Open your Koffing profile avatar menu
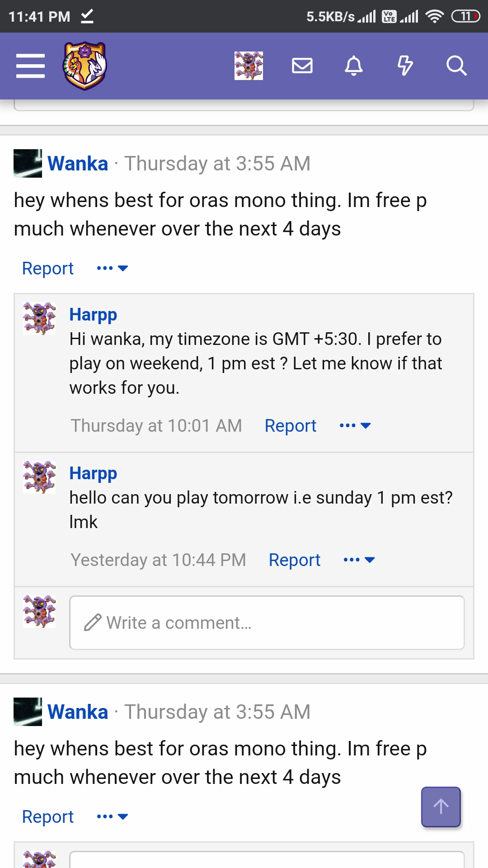This screenshot has width=488, height=868. [x=249, y=66]
